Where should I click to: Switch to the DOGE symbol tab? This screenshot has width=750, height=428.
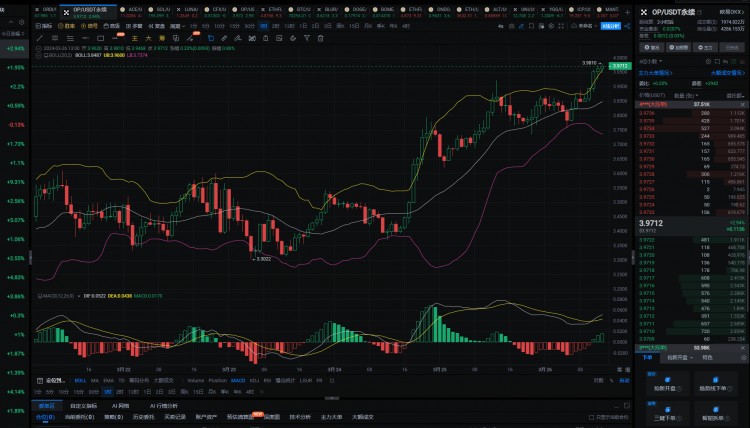tap(355, 12)
